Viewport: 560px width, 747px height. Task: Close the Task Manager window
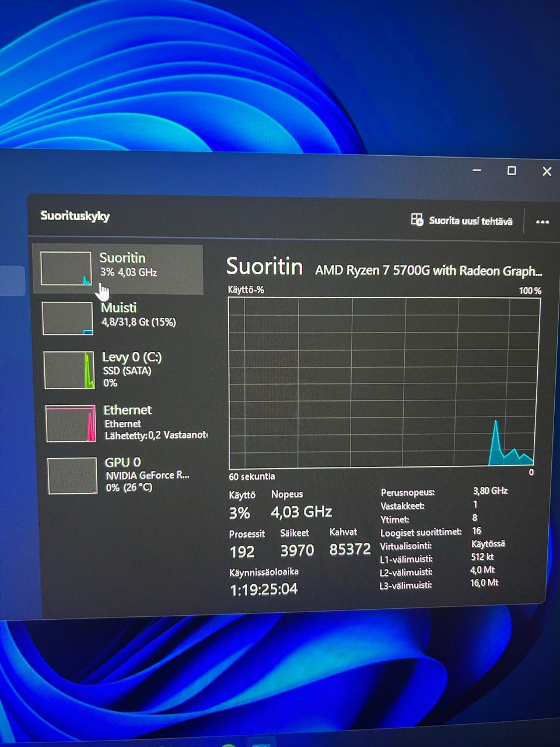click(x=547, y=171)
